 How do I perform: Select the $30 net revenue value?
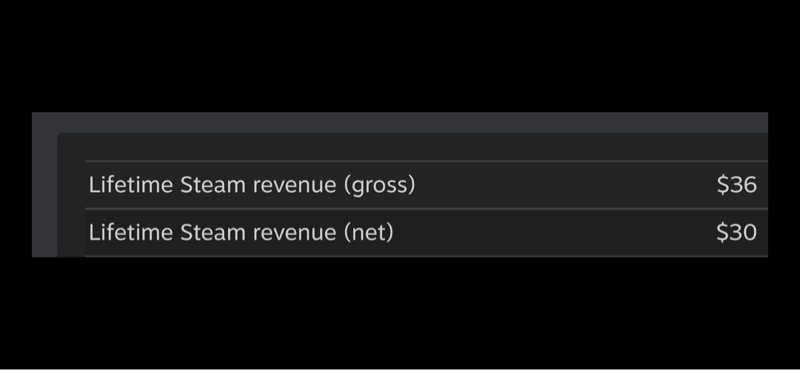[737, 233]
